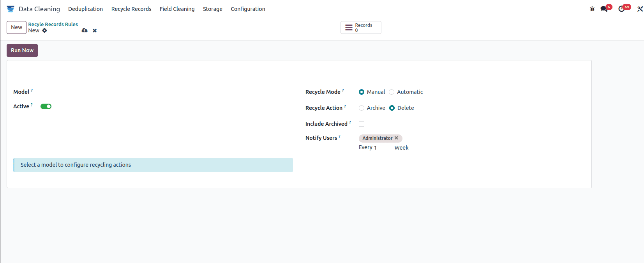Open the gear actions menu next to New
The width and height of the screenshot is (644, 263).
(44, 30)
